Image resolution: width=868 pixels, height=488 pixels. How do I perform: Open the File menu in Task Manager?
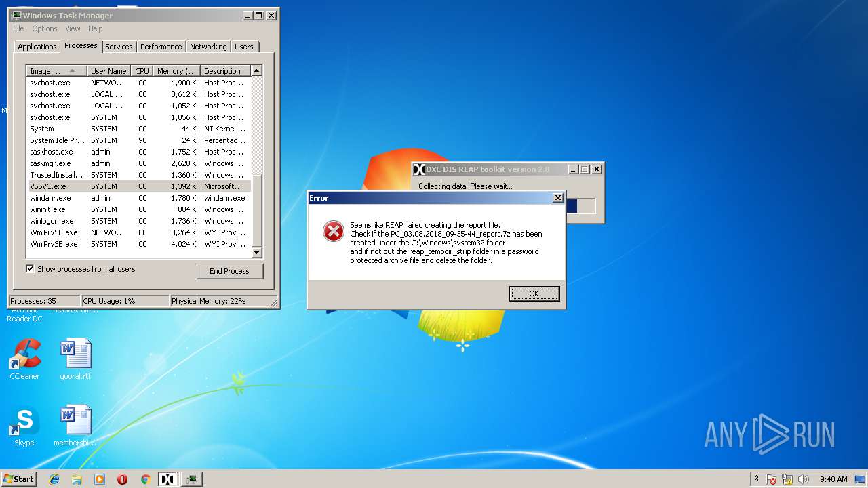point(18,28)
